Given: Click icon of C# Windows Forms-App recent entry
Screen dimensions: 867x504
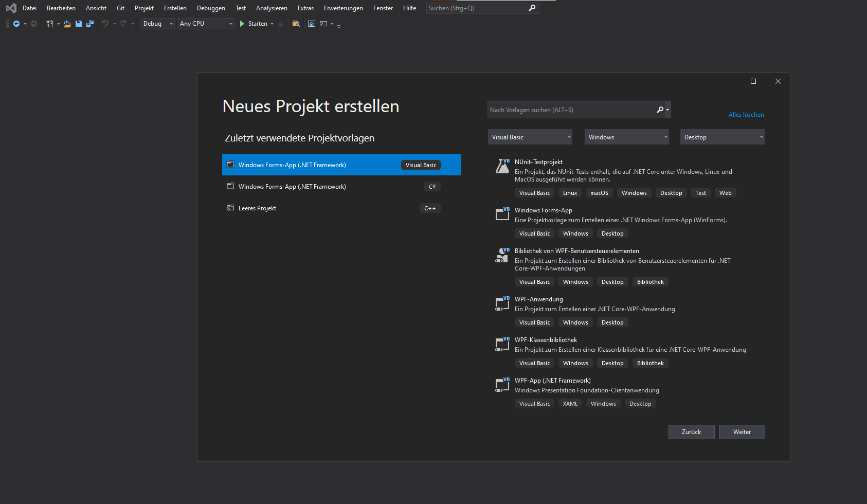Looking at the screenshot, I should point(230,186).
